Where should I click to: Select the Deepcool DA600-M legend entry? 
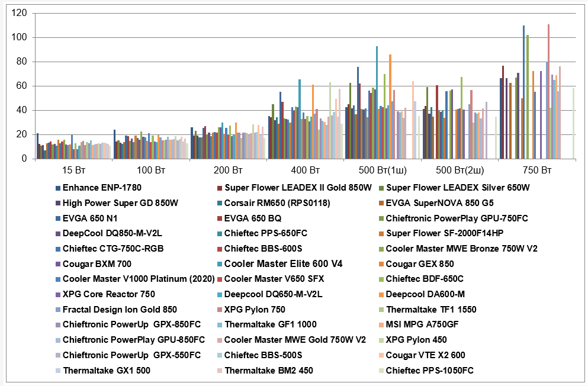pyautogui.click(x=422, y=295)
